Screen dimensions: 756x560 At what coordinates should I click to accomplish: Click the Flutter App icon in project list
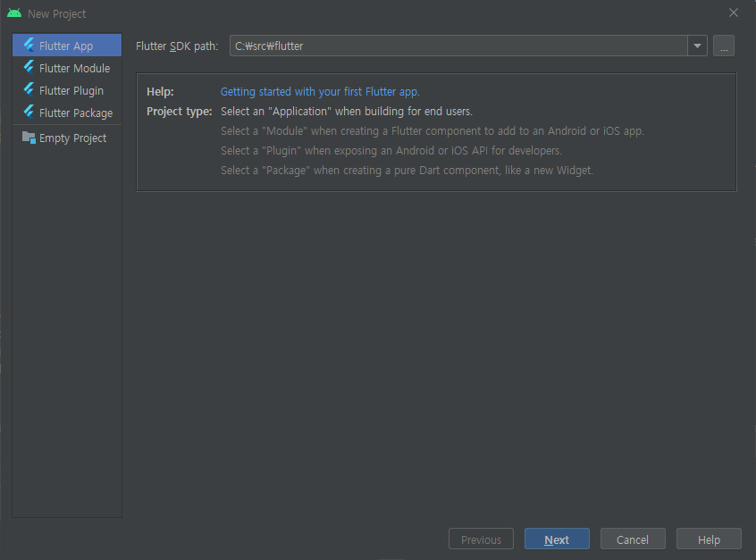pyautogui.click(x=29, y=46)
